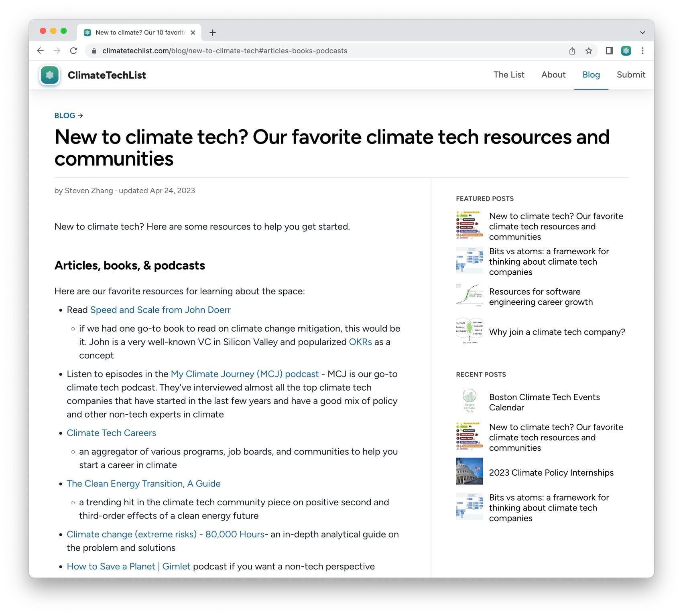
Task: Expand the tab search chevron
Action: pos(642,32)
